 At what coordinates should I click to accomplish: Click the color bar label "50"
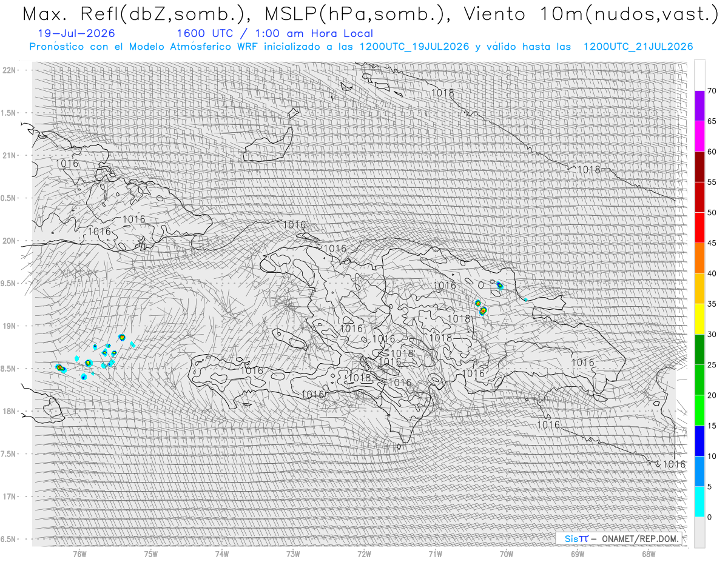tap(712, 213)
